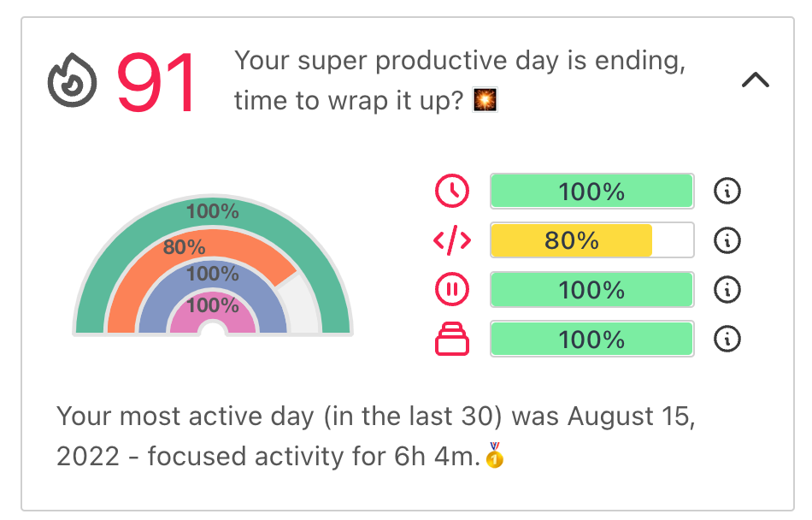
Task: Click the red pause circle icon
Action: 452,290
